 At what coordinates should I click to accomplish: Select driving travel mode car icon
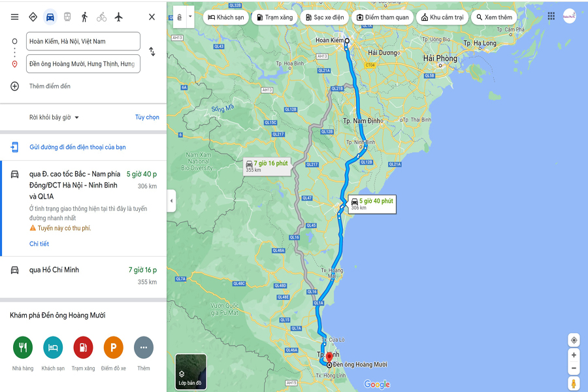[50, 17]
